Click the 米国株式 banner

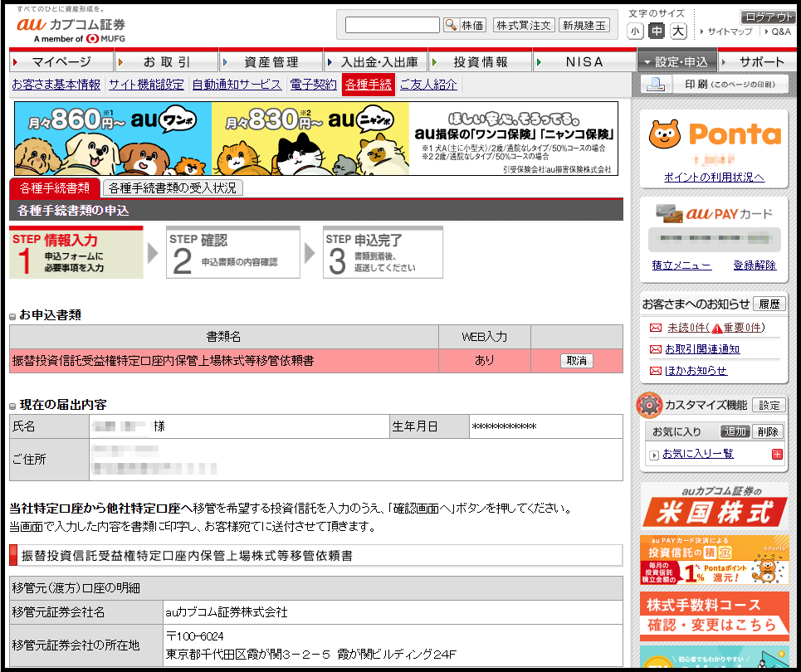[714, 506]
